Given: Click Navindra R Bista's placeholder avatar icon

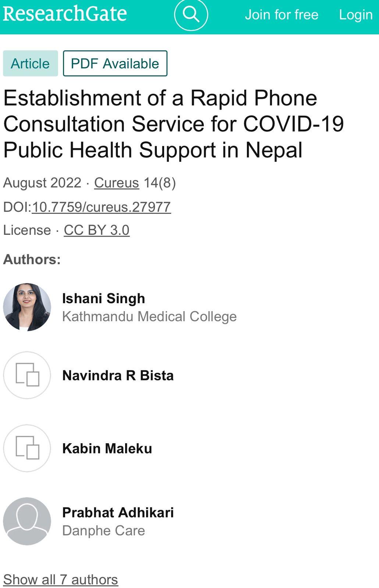Looking at the screenshot, I should pos(27,375).
